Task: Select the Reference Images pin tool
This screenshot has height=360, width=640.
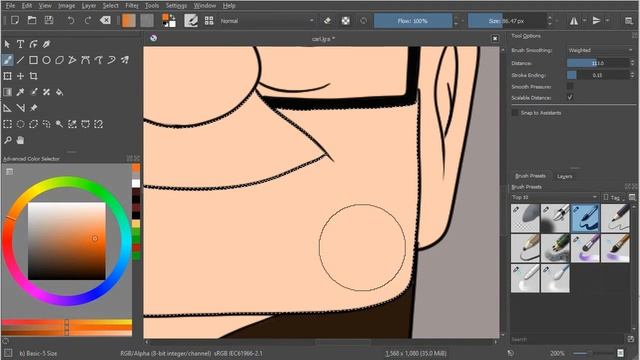Action: (x=33, y=108)
